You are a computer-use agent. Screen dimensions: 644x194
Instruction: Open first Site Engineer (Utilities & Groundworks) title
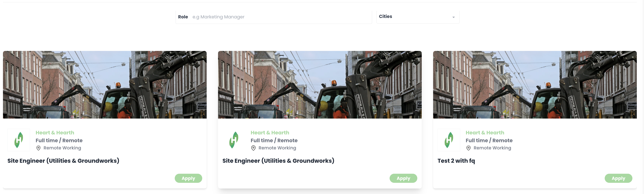(63, 161)
